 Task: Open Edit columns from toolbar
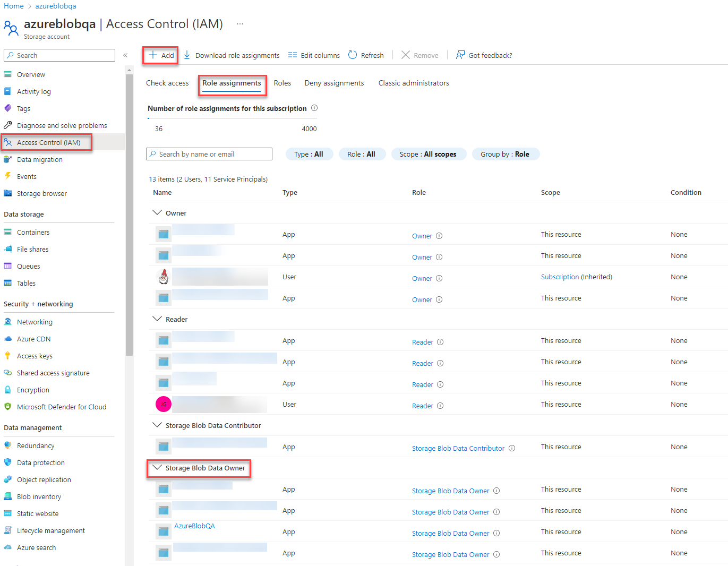(314, 55)
